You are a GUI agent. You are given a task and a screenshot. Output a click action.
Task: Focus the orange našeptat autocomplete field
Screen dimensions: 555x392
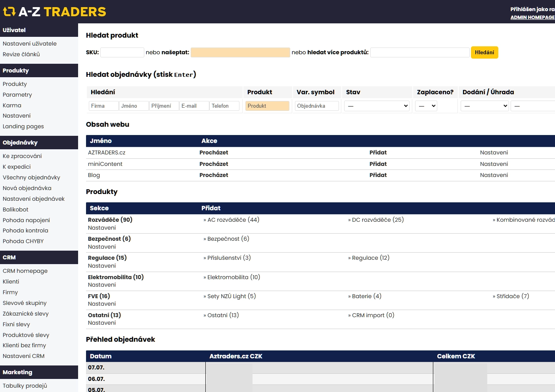(x=240, y=52)
